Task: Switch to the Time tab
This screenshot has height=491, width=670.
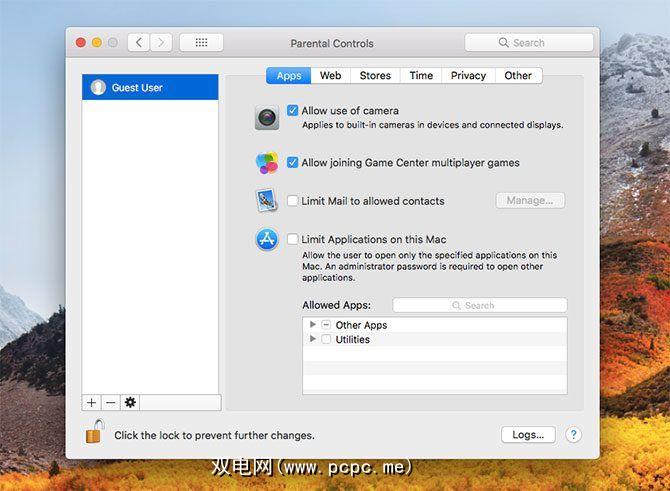Action: click(x=421, y=76)
